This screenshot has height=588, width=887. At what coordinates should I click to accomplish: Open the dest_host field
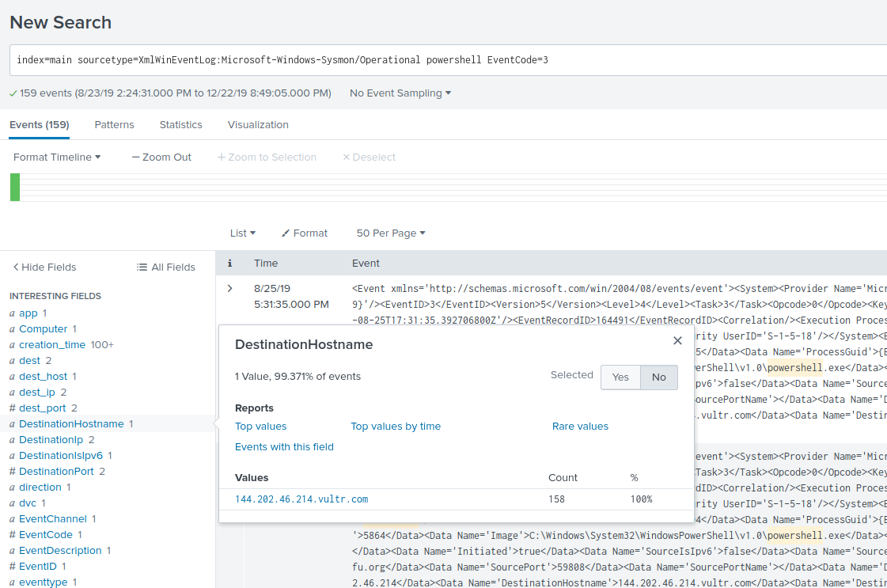(43, 377)
